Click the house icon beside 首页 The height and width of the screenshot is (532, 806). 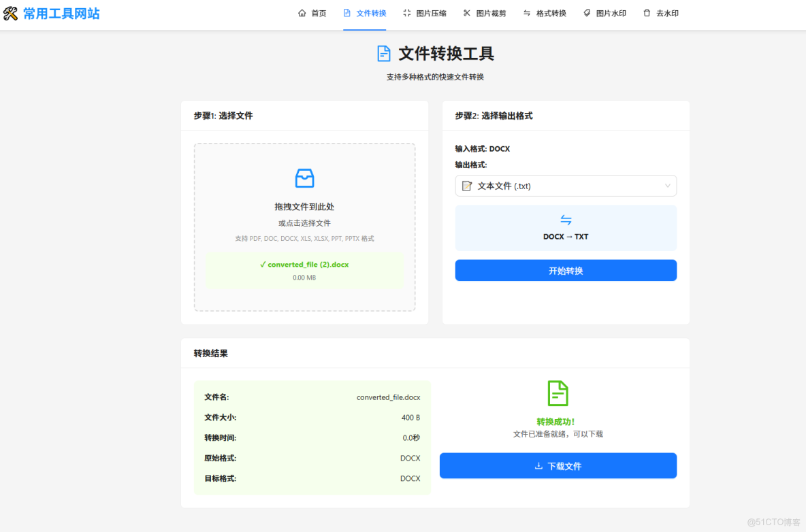[302, 12]
